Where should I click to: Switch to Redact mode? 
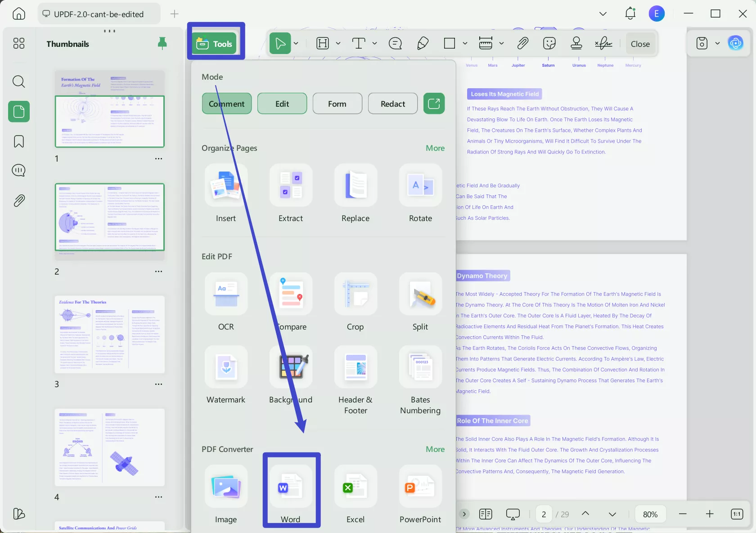point(392,104)
